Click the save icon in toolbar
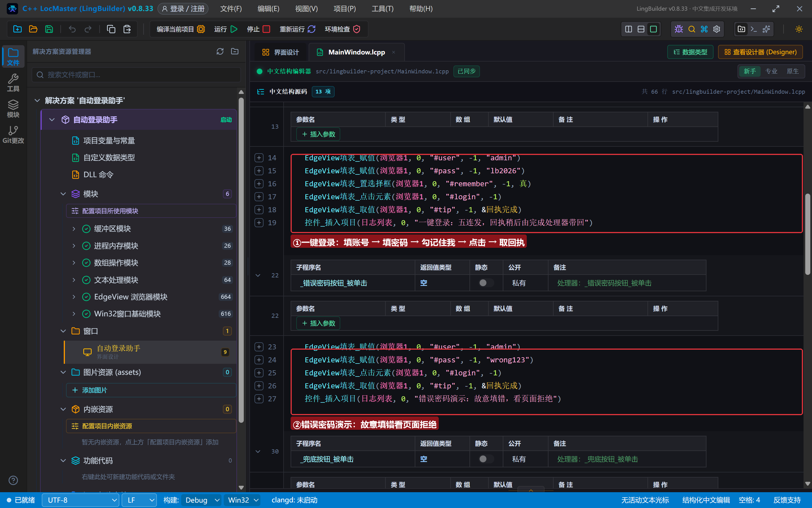The width and height of the screenshot is (812, 508). coord(49,29)
